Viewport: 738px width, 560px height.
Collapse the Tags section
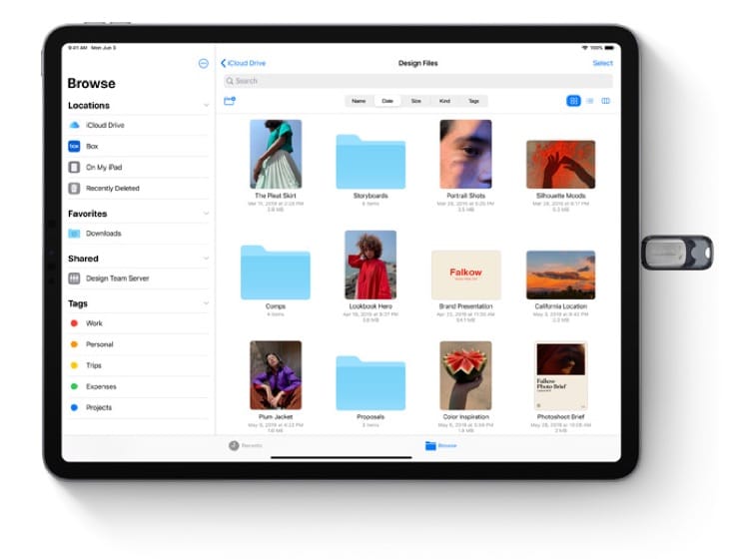(206, 303)
